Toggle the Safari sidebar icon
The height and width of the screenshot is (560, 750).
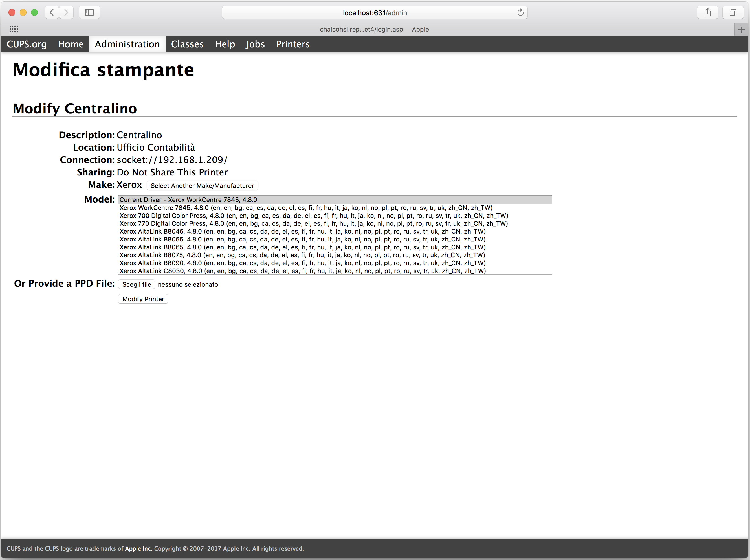coord(89,12)
